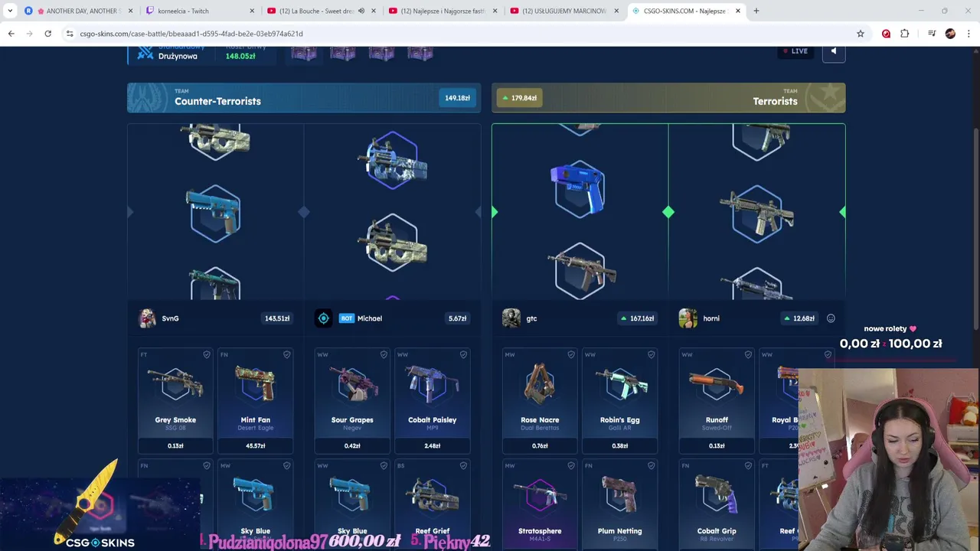Click the 179.84zł Terrorists total
The width and height of the screenshot is (980, 551).
coord(520,98)
